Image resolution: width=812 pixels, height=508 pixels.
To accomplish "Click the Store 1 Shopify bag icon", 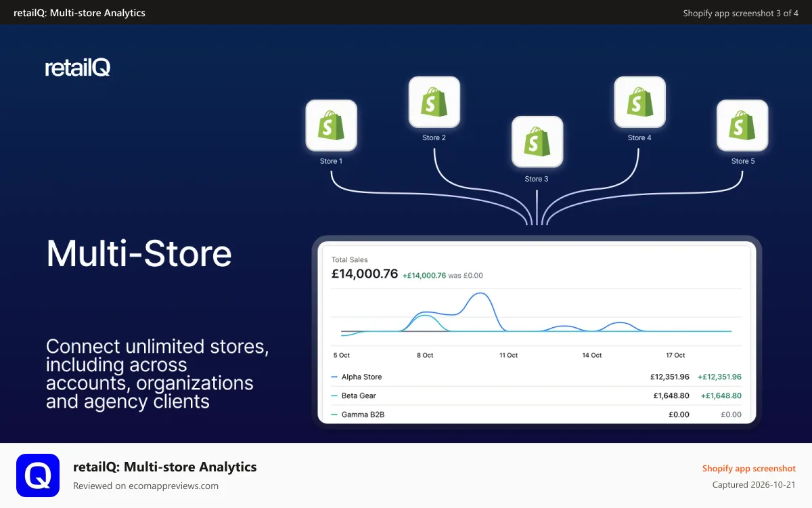I will [332, 125].
